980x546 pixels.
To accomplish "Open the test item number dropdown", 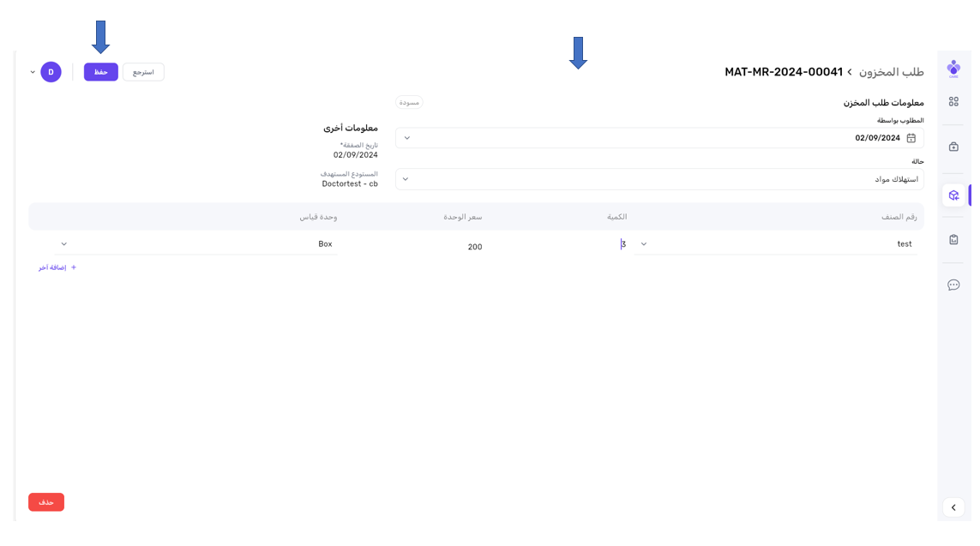I will pyautogui.click(x=644, y=244).
